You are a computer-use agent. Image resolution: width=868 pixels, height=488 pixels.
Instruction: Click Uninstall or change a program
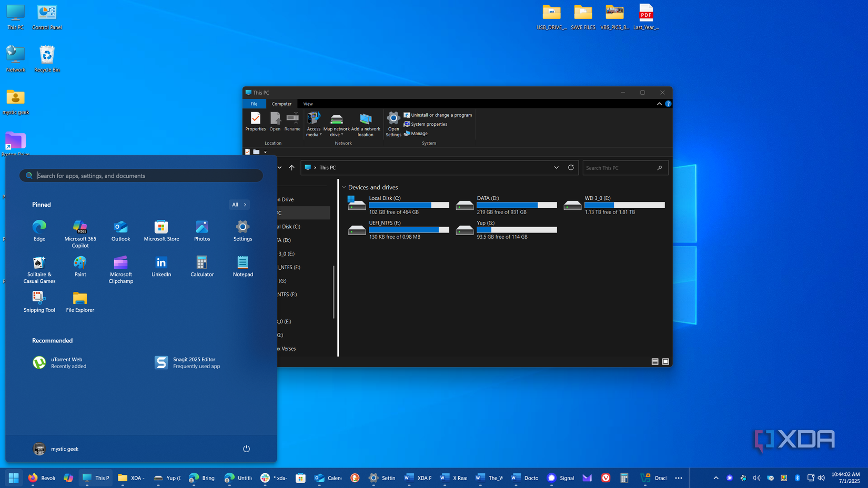(x=438, y=115)
